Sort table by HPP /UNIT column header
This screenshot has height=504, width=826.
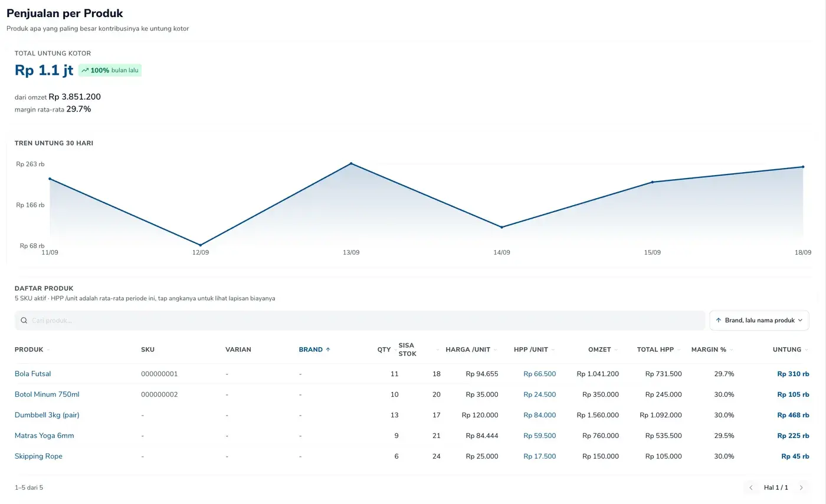click(x=531, y=350)
